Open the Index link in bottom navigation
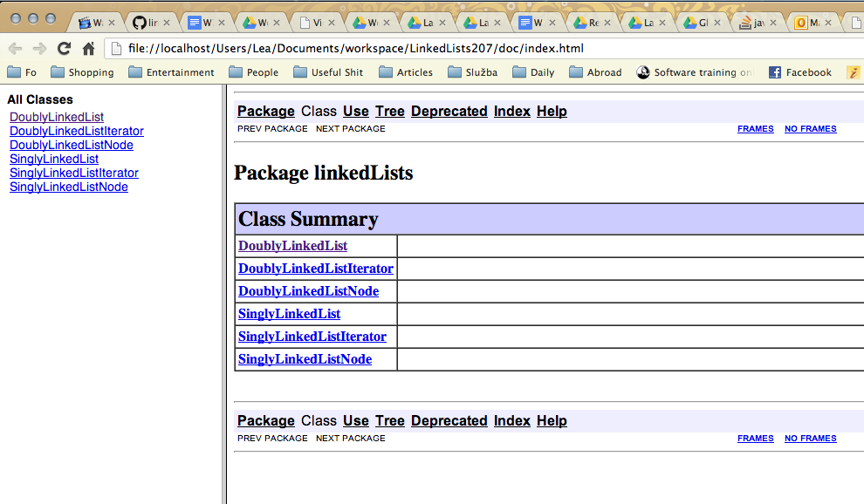864x504 pixels. click(512, 421)
